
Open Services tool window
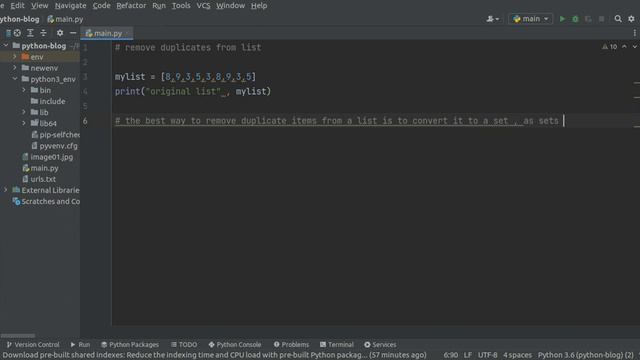380,344
